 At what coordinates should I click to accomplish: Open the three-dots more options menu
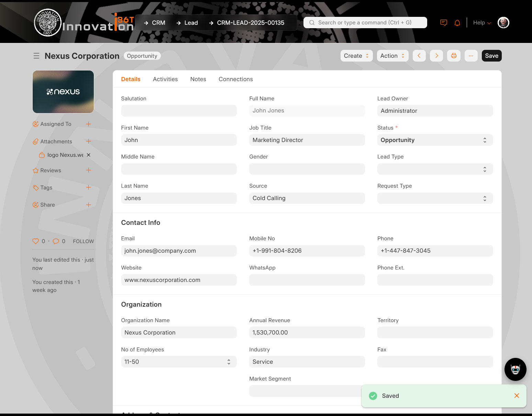click(471, 56)
